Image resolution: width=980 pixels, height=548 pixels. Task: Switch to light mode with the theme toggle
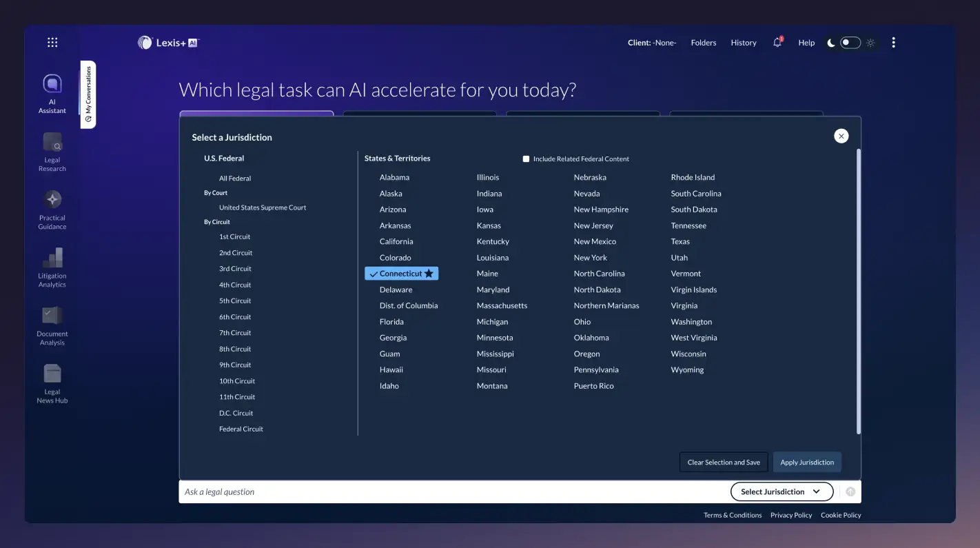tap(870, 42)
